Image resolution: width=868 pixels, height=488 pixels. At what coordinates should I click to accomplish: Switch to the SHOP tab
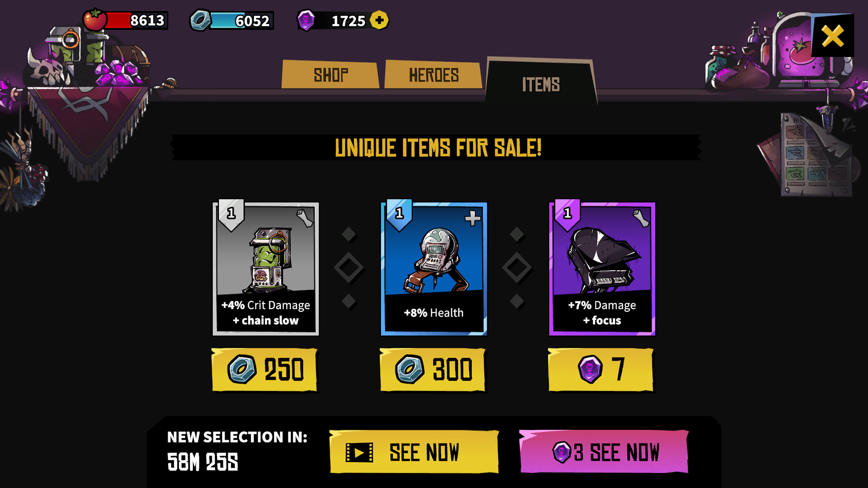[330, 75]
